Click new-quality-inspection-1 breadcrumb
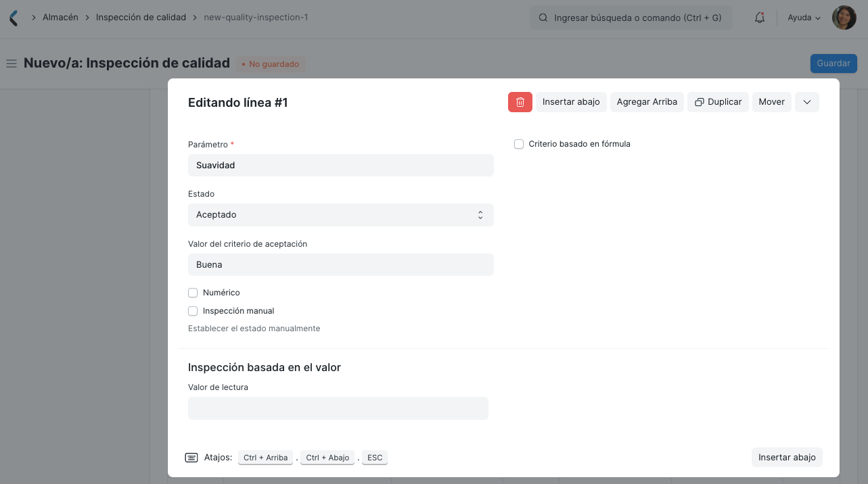The image size is (868, 484). click(256, 18)
